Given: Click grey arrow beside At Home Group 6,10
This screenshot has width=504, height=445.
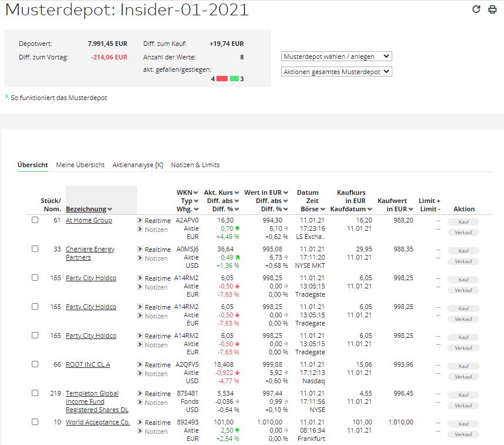Looking at the screenshot, I should (286, 228).
